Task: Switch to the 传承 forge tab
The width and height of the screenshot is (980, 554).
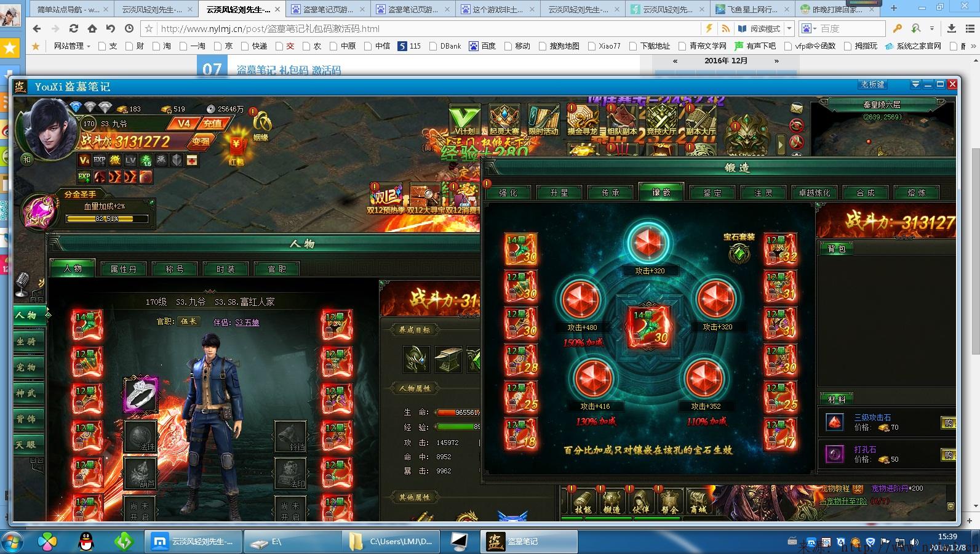Action: 610,193
